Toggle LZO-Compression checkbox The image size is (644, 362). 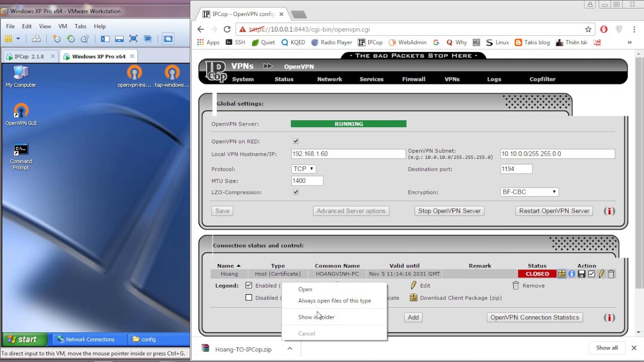(x=296, y=192)
